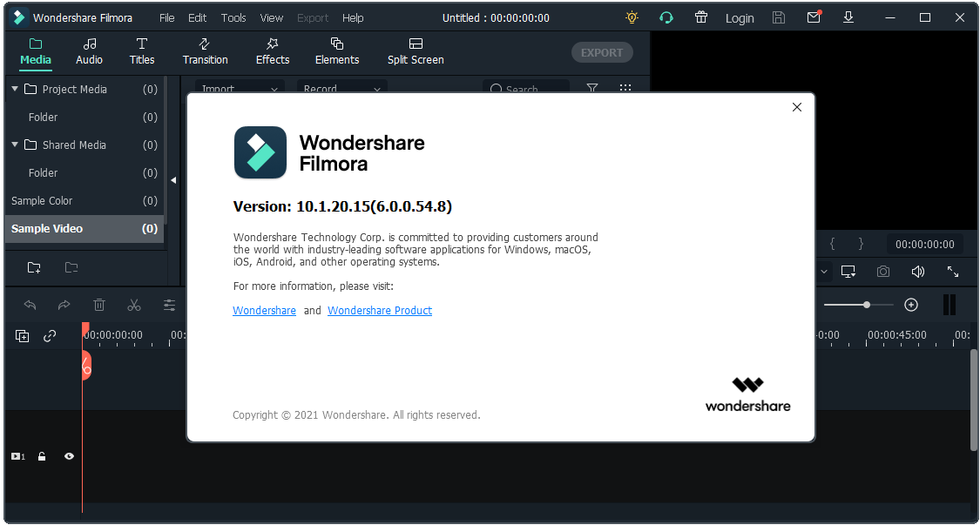Click the timeline zoom slider
980x525 pixels.
[x=859, y=305]
